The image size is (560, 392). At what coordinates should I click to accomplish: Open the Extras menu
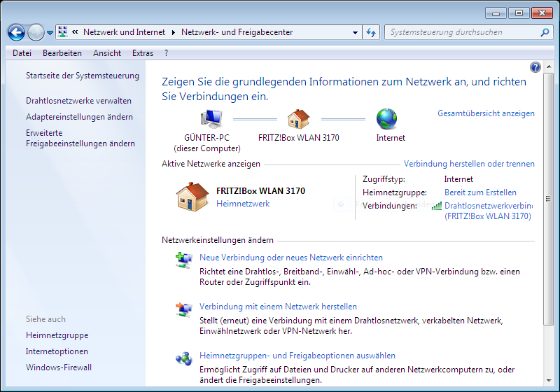tap(143, 53)
